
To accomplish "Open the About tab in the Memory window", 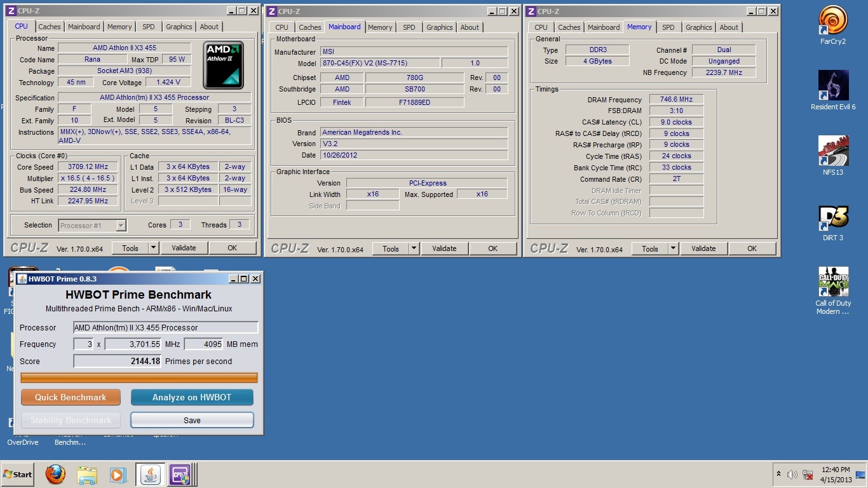I will pos(729,27).
